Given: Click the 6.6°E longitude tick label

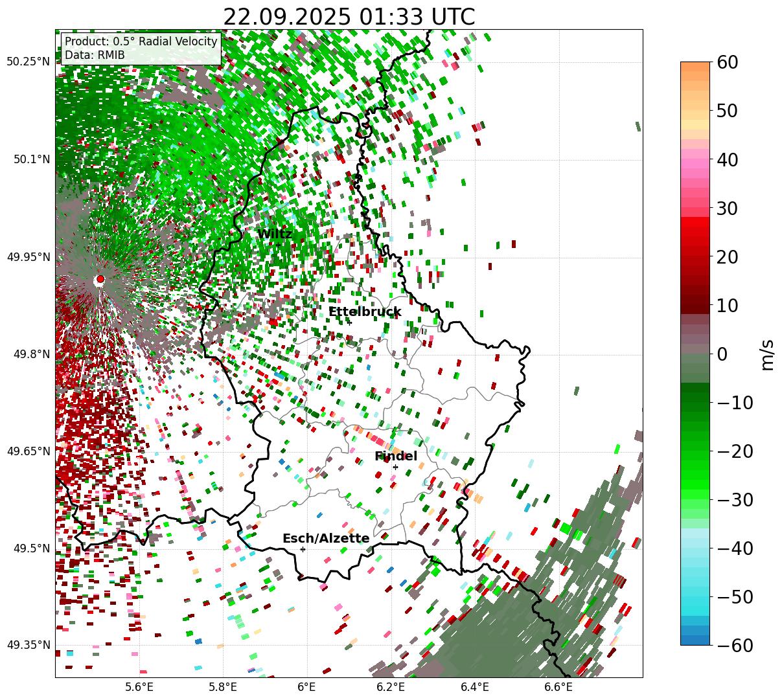Looking at the screenshot, I should click(x=558, y=687).
